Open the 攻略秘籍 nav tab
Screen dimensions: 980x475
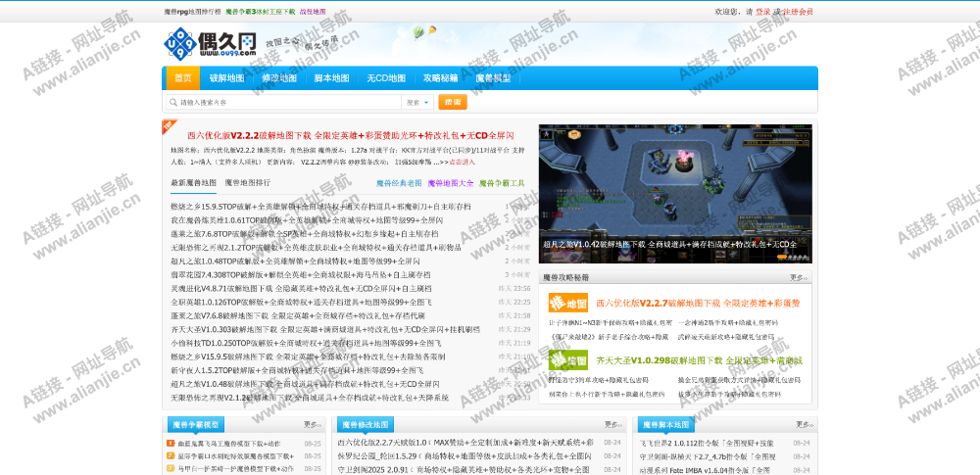tap(440, 78)
